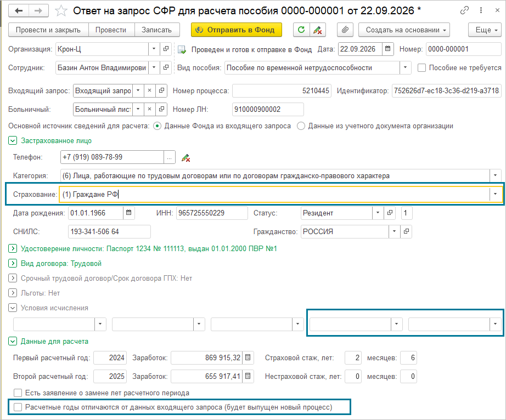
Task: Open the Статус dropdown showing Резидент
Action: 378,213
